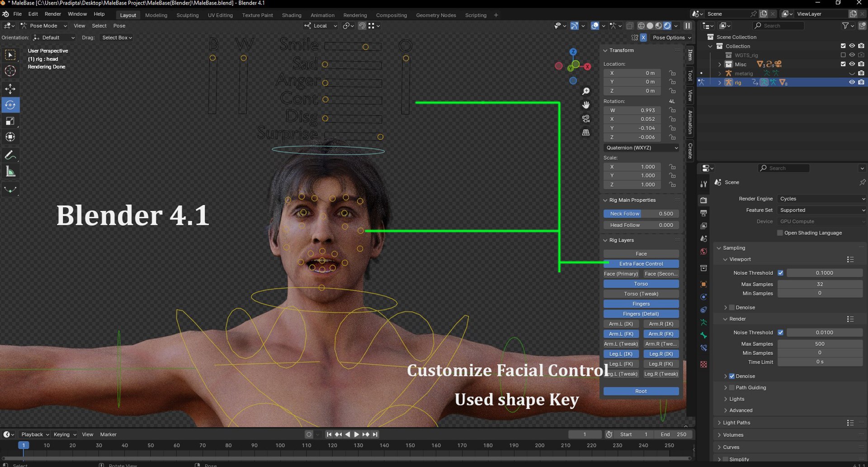Open Render properties tab icon
Image resolution: width=868 pixels, height=467 pixels.
pos(703,200)
